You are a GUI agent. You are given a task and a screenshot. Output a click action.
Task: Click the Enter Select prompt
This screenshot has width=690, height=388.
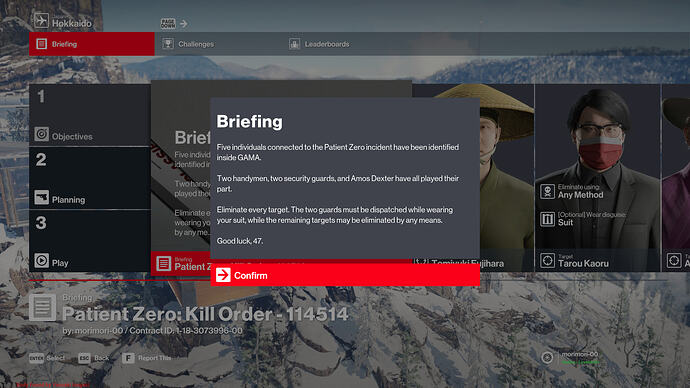(47, 358)
